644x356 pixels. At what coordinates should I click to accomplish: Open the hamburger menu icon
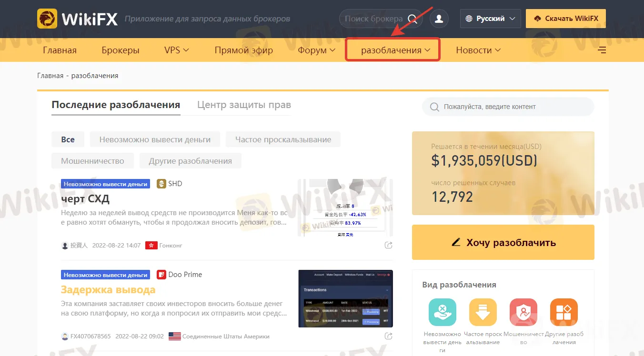(602, 50)
